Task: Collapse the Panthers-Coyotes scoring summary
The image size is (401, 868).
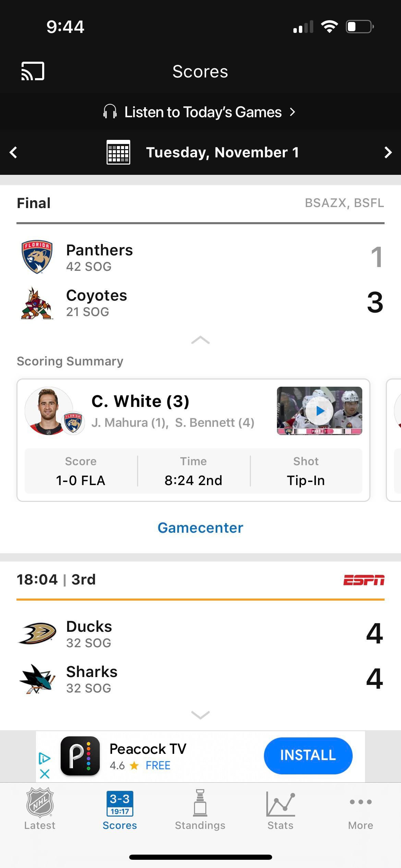Action: point(200,340)
